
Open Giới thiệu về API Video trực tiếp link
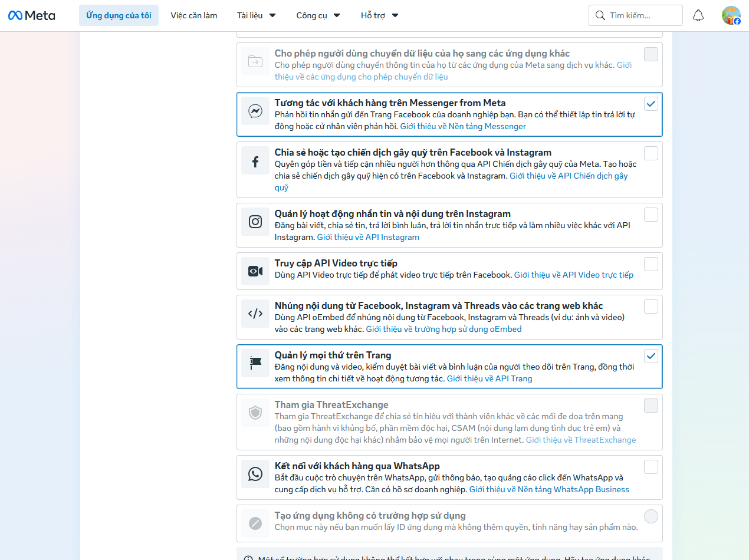[574, 275]
